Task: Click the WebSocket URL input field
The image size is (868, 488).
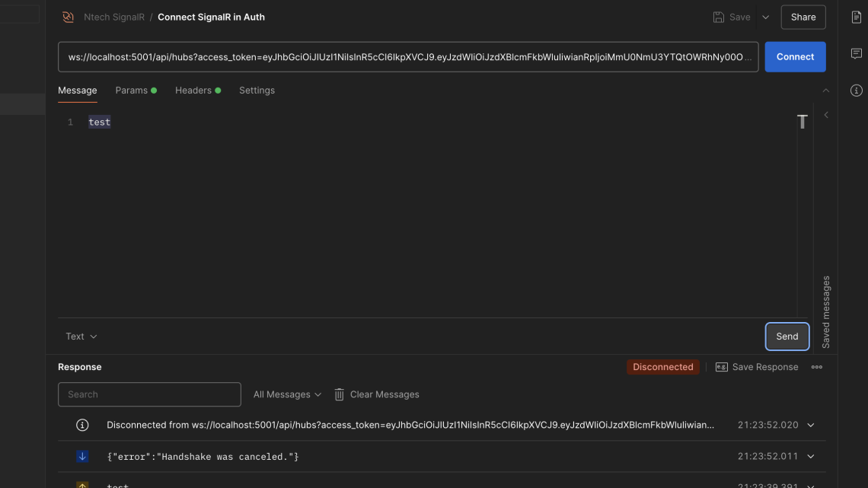Action: point(408,57)
